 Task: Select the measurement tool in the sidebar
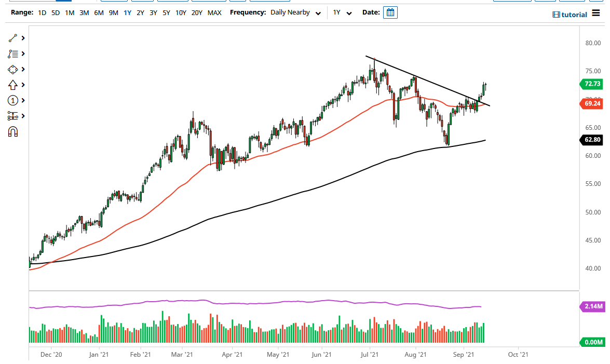(x=13, y=116)
